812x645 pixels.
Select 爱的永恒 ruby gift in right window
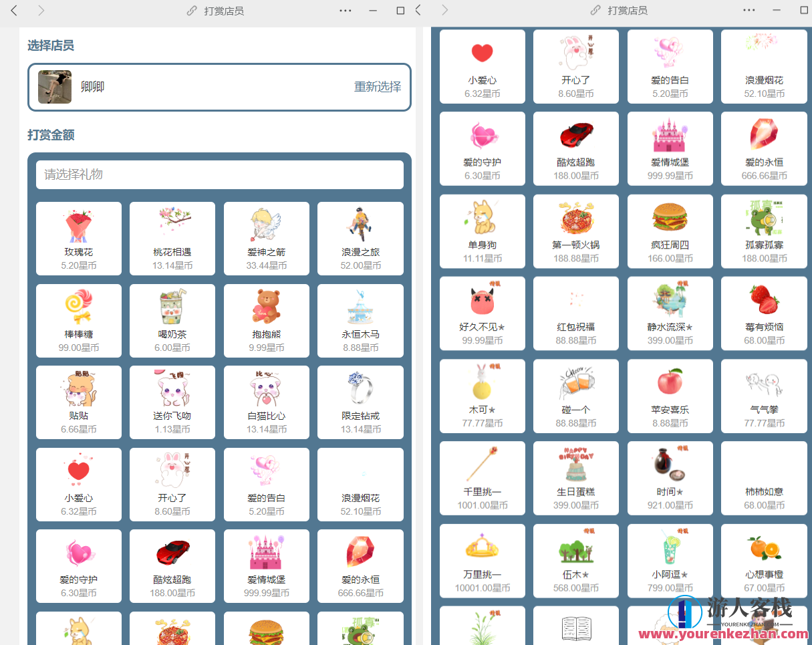764,148
